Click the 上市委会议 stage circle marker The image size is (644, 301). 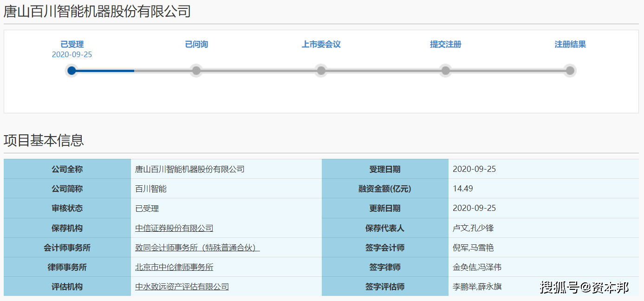tap(320, 71)
